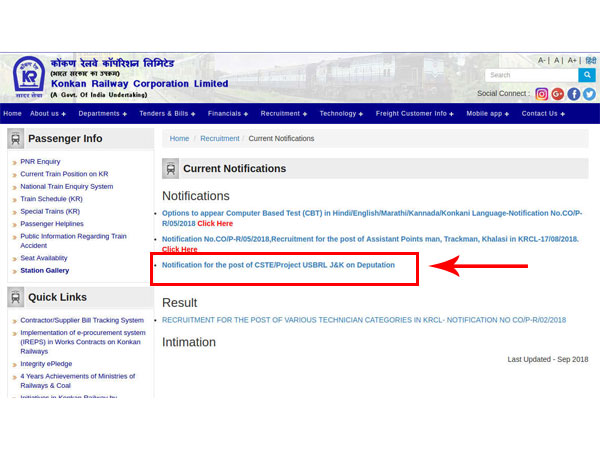Screen dimensions: 600x450
Task: Click the Result heading
Action: tap(179, 303)
